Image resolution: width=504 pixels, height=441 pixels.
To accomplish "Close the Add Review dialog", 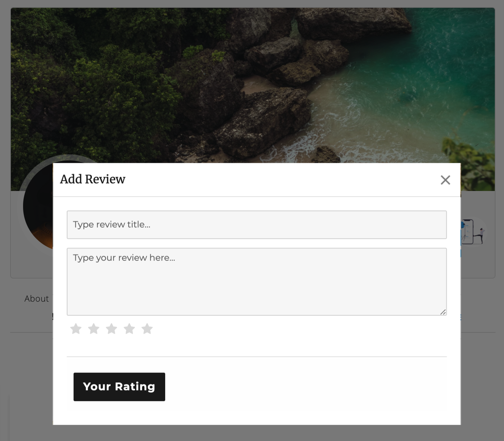I will 445,180.
